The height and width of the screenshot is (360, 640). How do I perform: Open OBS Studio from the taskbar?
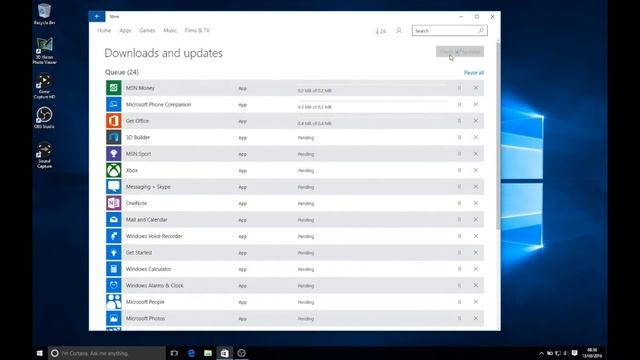click(x=241, y=353)
